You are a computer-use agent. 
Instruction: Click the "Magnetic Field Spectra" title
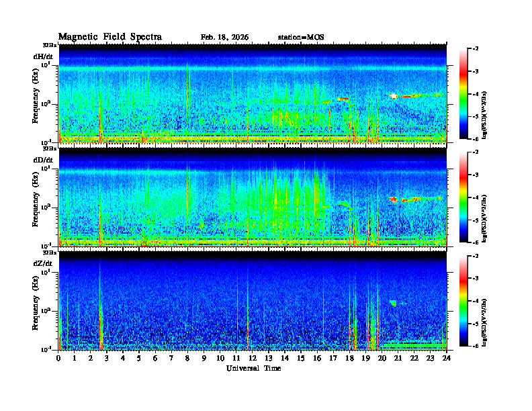click(x=110, y=37)
